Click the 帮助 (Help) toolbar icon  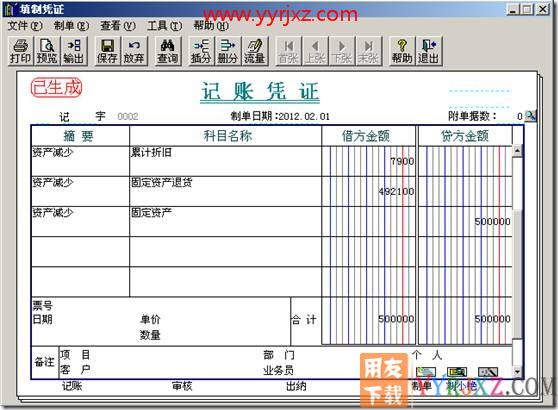(x=402, y=51)
